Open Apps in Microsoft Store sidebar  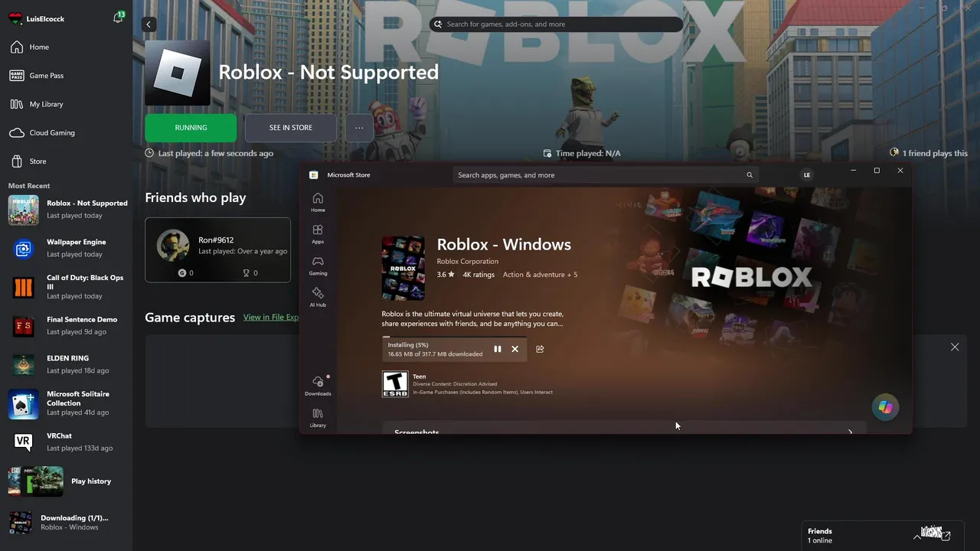pos(318,234)
